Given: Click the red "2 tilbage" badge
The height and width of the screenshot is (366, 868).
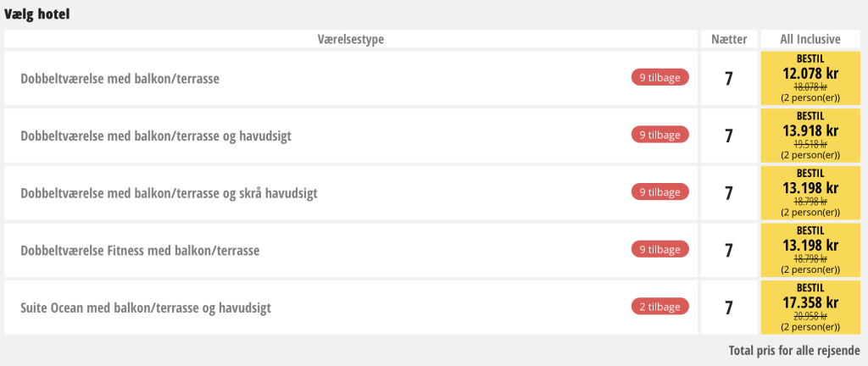Looking at the screenshot, I should [659, 307].
